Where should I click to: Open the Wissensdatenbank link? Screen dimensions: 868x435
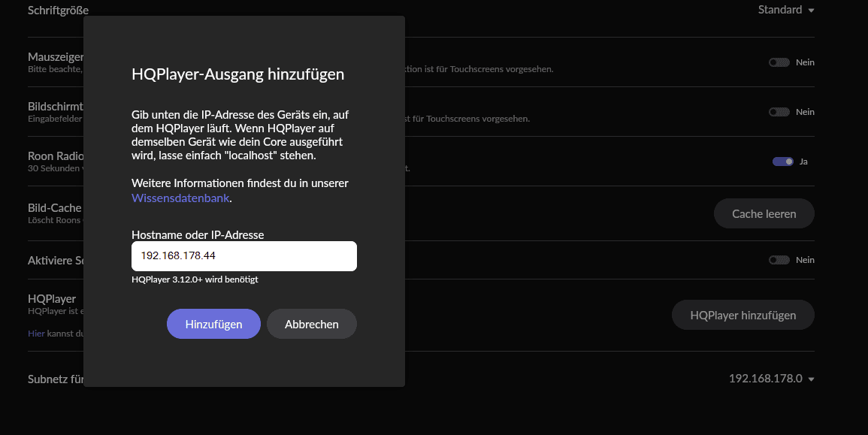click(x=180, y=198)
